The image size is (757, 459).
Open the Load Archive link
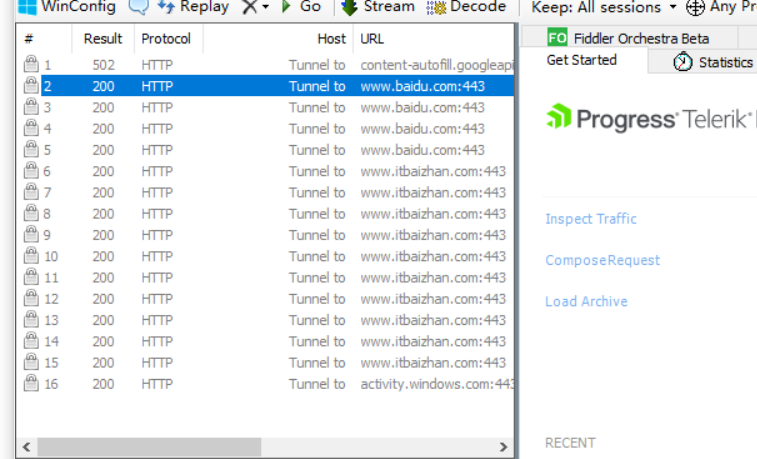click(x=587, y=301)
